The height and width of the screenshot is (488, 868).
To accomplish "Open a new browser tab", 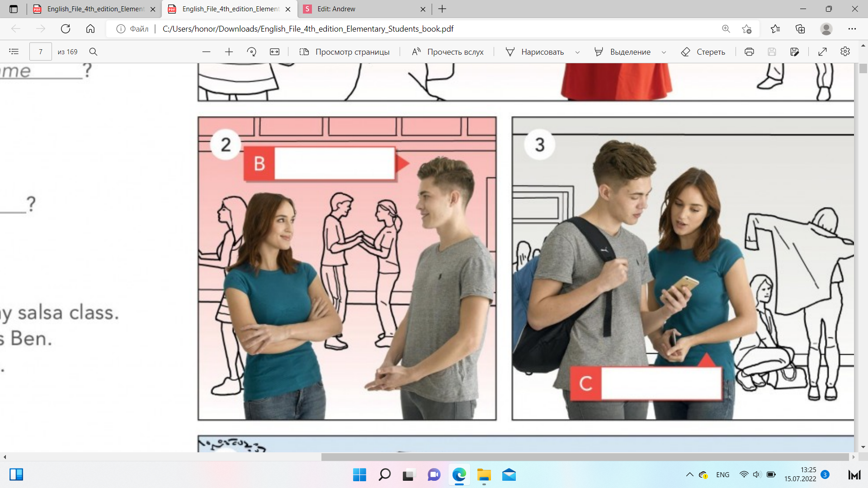I will pyautogui.click(x=442, y=9).
